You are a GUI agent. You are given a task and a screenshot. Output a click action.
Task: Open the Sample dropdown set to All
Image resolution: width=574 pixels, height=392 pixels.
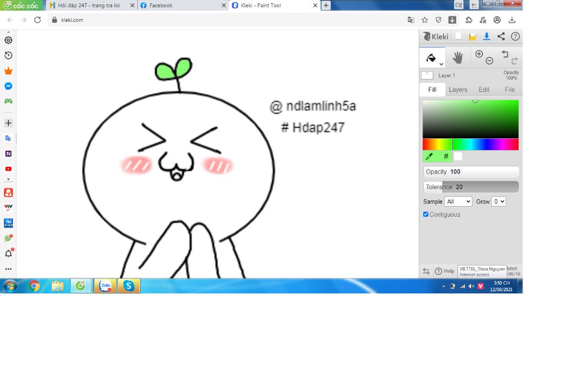point(458,202)
